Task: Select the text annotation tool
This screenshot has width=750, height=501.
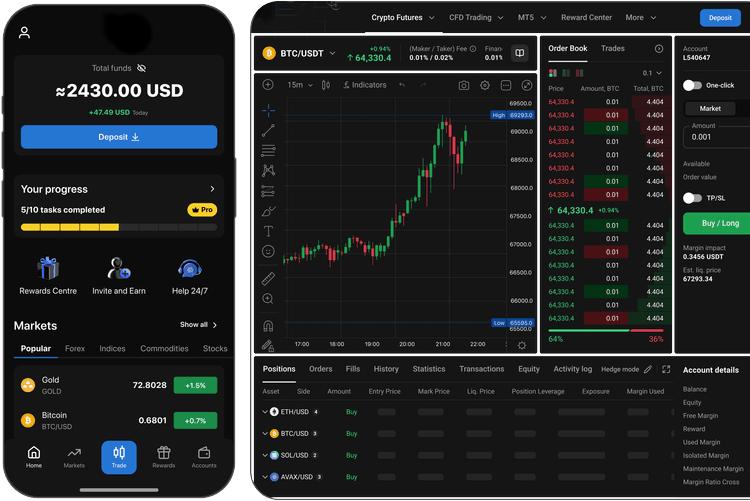Action: [268, 231]
